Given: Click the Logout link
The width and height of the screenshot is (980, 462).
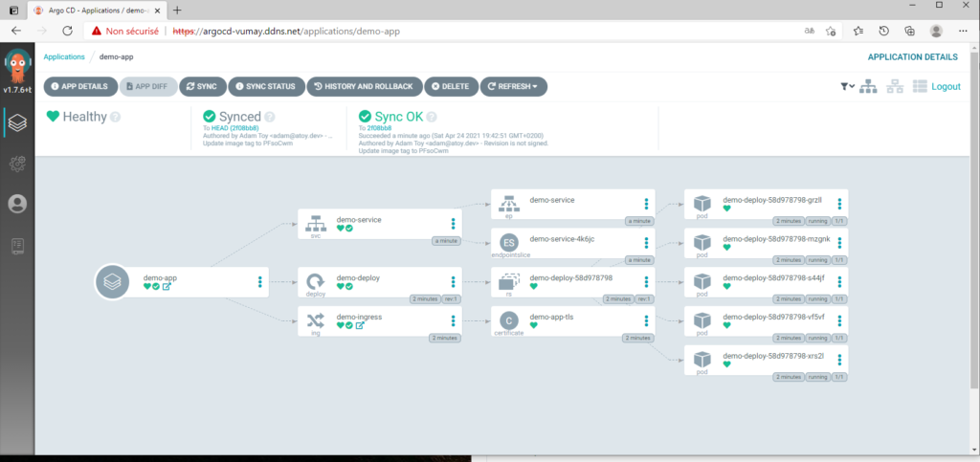Looking at the screenshot, I should 946,86.
